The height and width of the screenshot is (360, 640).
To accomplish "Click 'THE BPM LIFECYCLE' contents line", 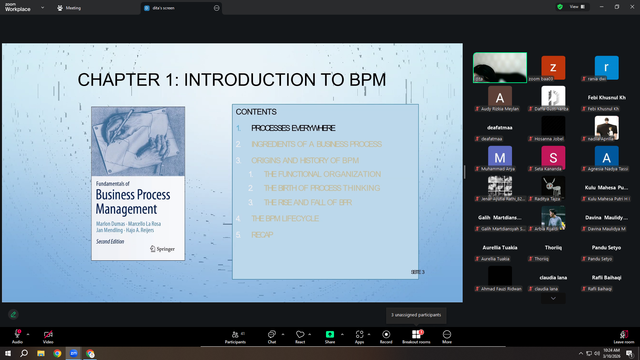I will [x=285, y=219].
